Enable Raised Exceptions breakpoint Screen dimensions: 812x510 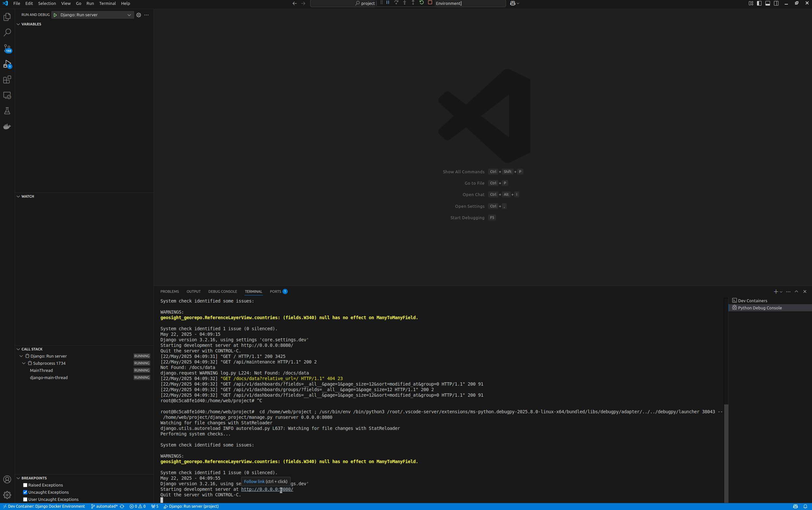[x=25, y=485]
